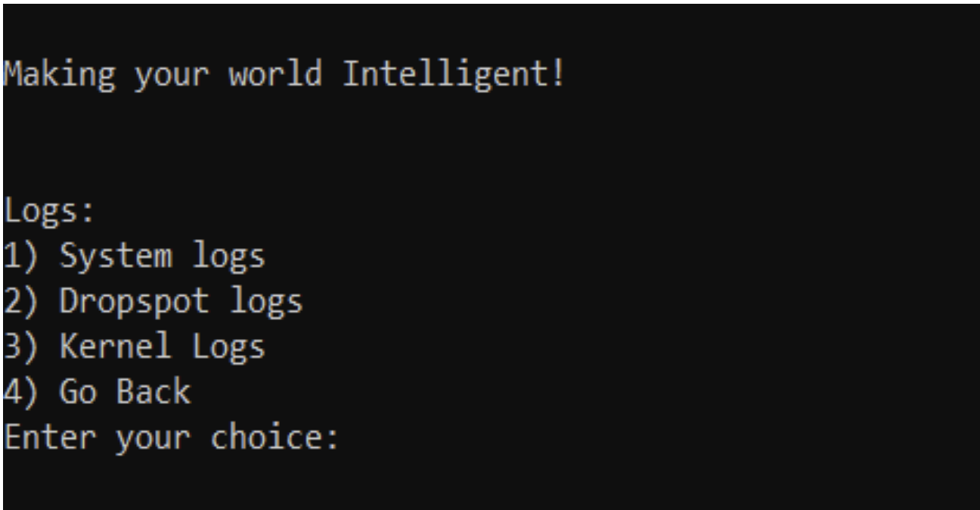This screenshot has height=510, width=980.
Task: Click the word "Back" in option four
Action: tap(154, 392)
